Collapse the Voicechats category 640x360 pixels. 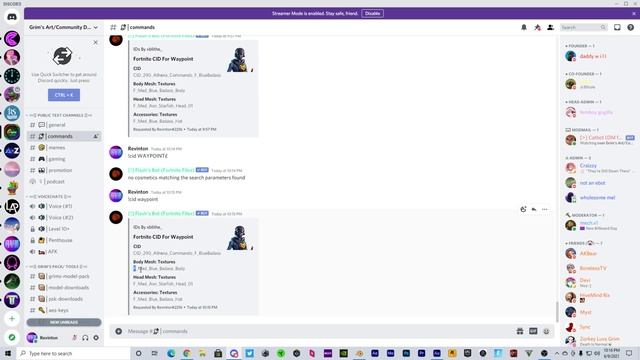click(50, 197)
